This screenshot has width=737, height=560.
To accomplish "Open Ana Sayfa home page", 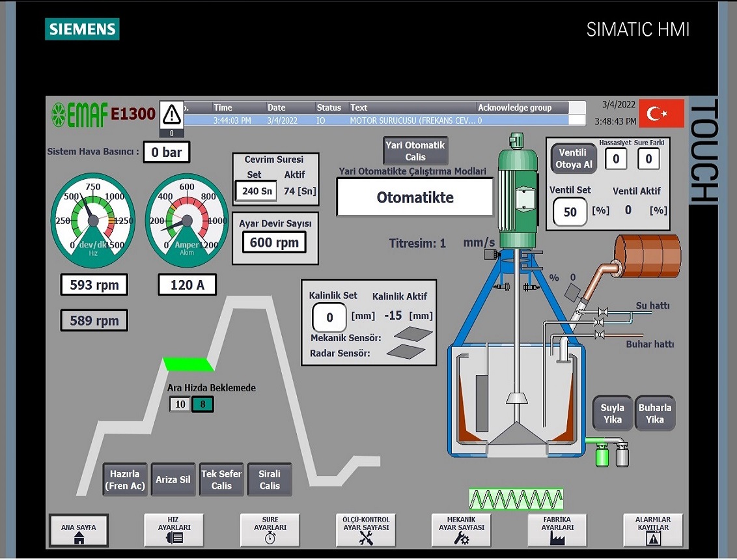I will tap(79, 531).
